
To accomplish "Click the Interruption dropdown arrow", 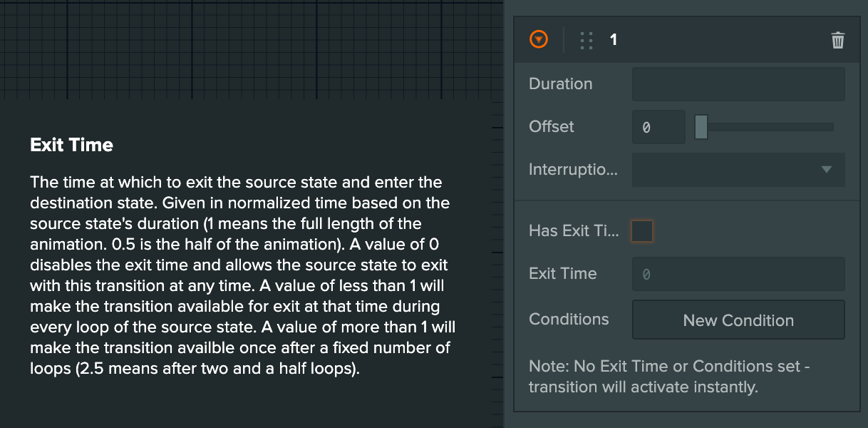I will point(826,170).
